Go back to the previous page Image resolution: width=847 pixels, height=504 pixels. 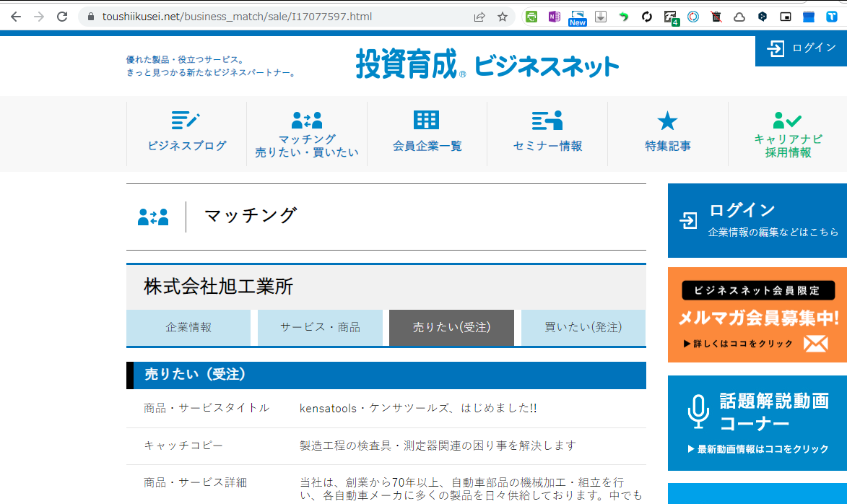point(16,17)
